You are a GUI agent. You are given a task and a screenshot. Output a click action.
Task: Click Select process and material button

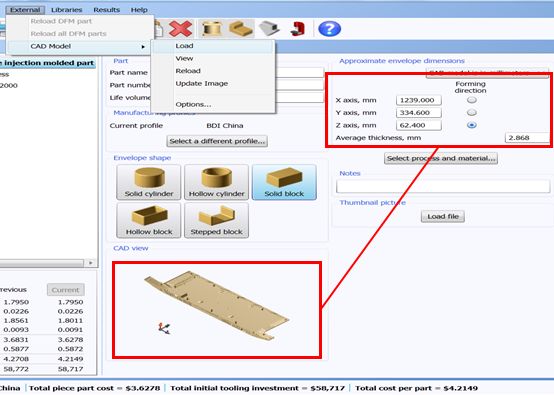pyautogui.click(x=441, y=158)
